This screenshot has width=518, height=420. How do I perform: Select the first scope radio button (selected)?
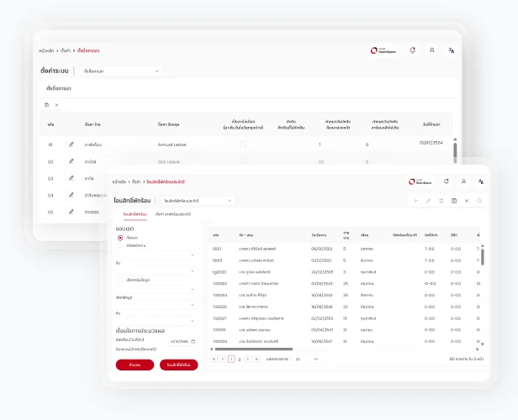point(120,238)
